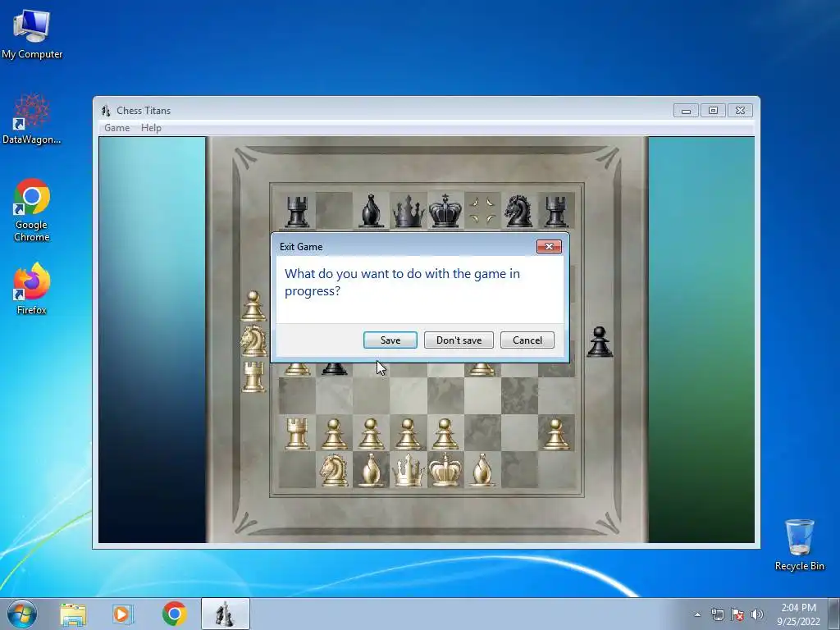
Task: Select the white queen on the bottom row
Action: pos(409,470)
